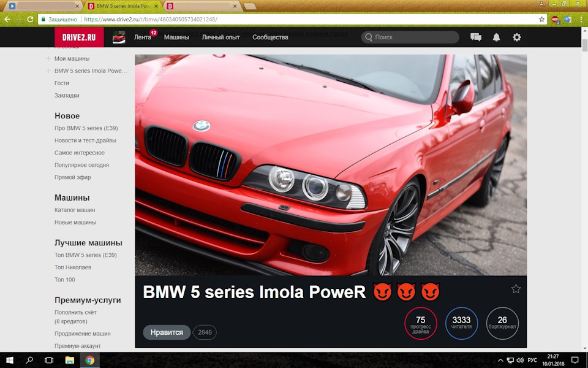The image size is (588, 368).
Task: Open the Лента feed menu
Action: [143, 37]
